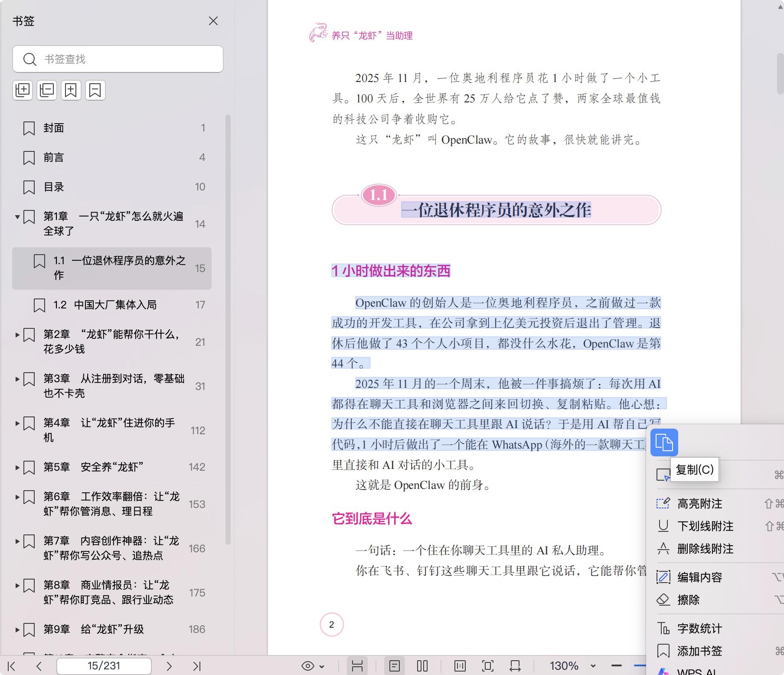The width and height of the screenshot is (784, 675).
Task: Expand the 第4章 chapter bookmark
Action: pos(17,423)
